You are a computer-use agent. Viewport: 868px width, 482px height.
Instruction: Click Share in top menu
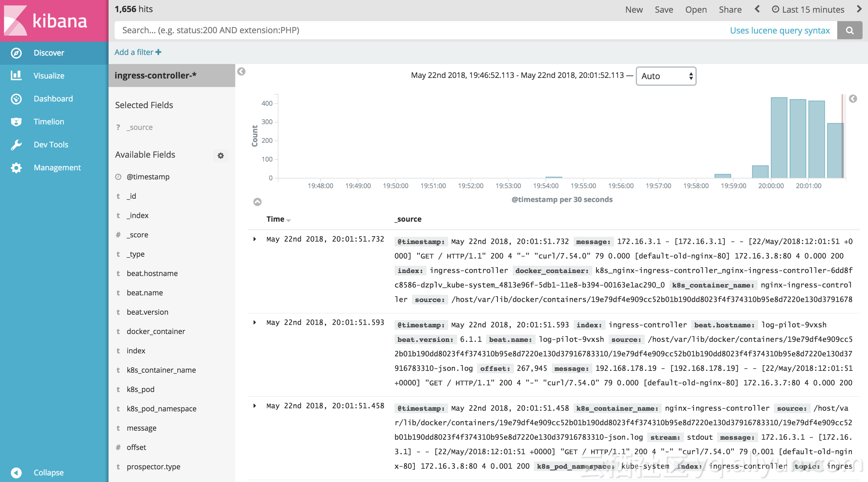[x=730, y=9]
